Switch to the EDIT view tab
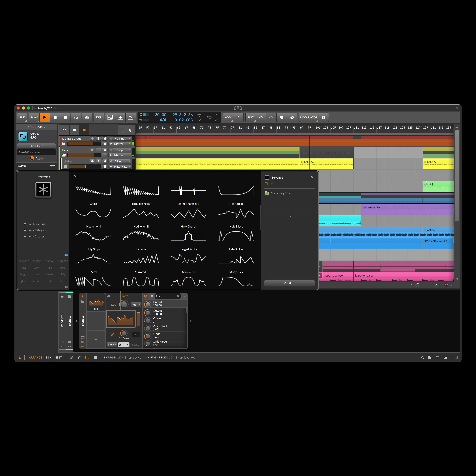Image resolution: width=476 pixels, height=476 pixels. [x=58, y=358]
